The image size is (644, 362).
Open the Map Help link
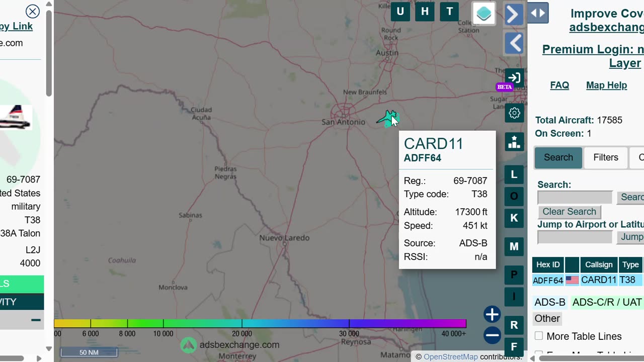click(x=606, y=85)
